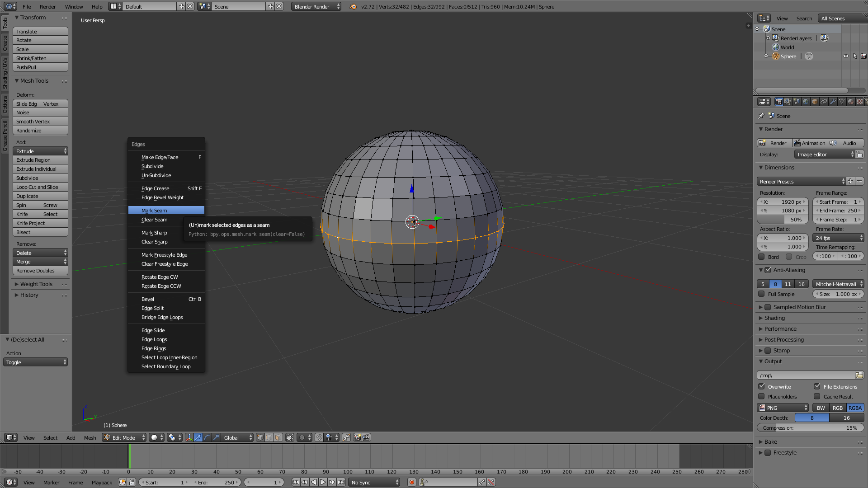Enable the Full Sample checkbox

click(x=762, y=294)
